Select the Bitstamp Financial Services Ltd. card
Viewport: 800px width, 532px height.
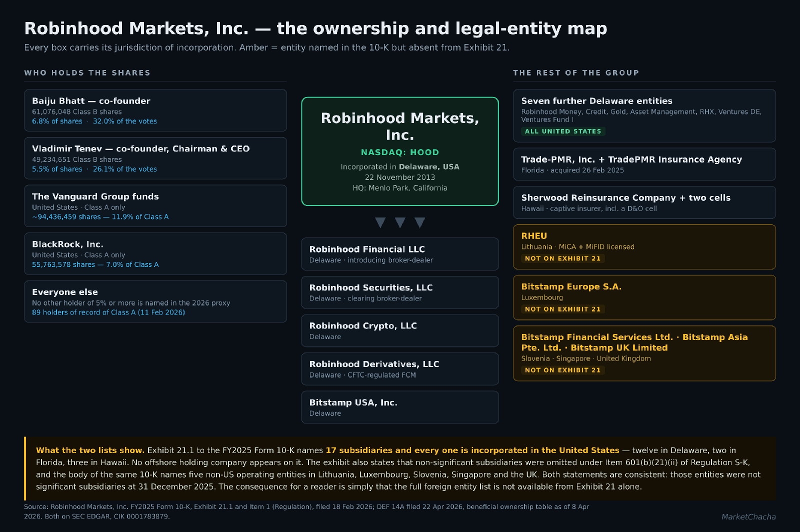pos(644,353)
